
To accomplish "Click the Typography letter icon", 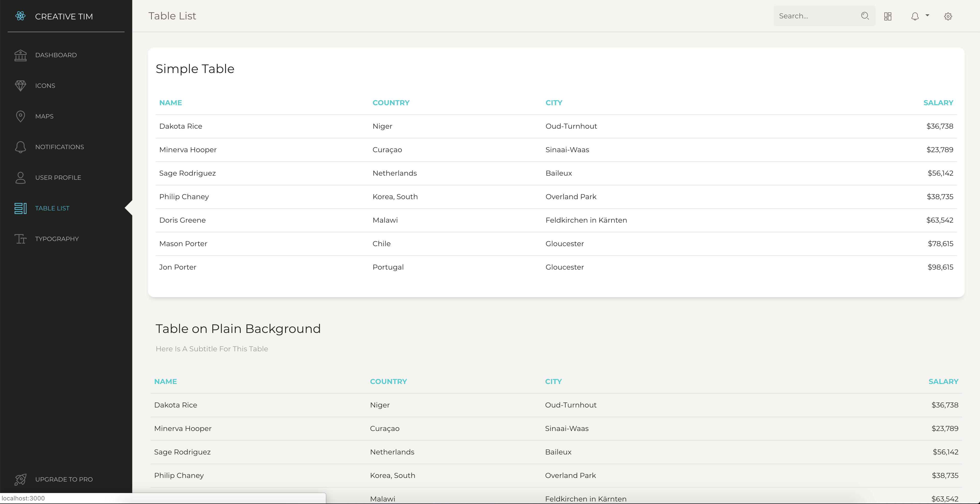I will tap(20, 239).
